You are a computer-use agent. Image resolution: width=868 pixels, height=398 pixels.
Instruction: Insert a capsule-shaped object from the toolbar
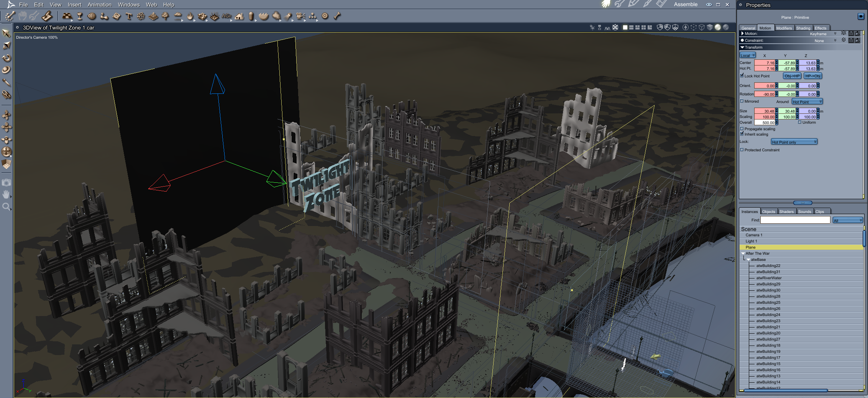(x=251, y=16)
